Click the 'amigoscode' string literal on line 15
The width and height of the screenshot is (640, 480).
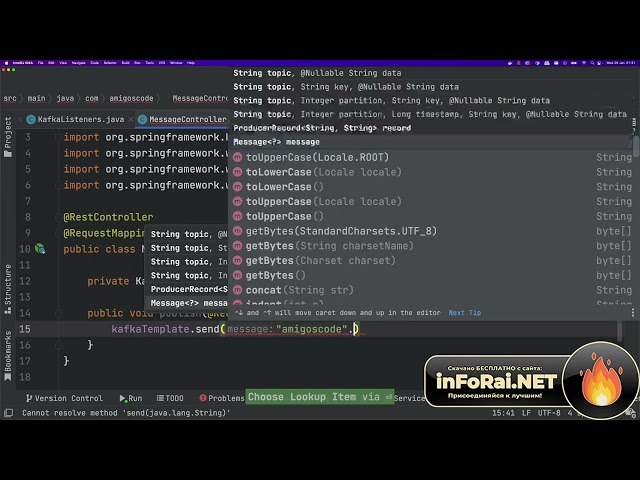311,329
